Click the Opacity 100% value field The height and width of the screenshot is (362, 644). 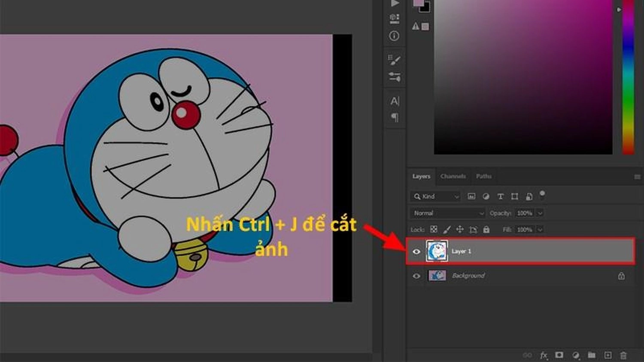(x=525, y=213)
